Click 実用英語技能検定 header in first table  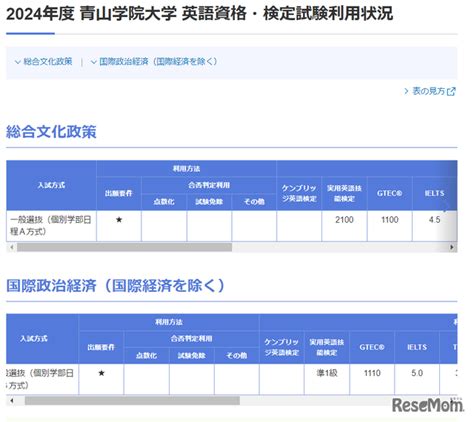coord(344,193)
